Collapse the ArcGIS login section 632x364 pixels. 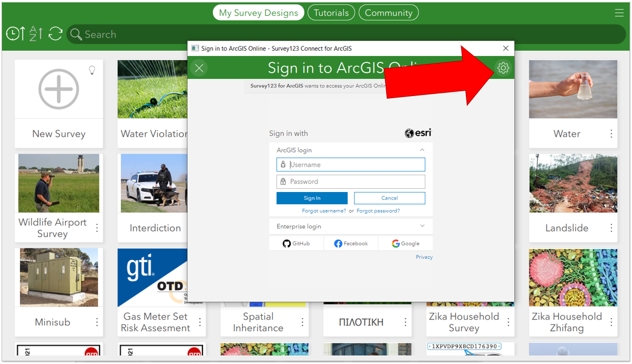[x=422, y=150]
